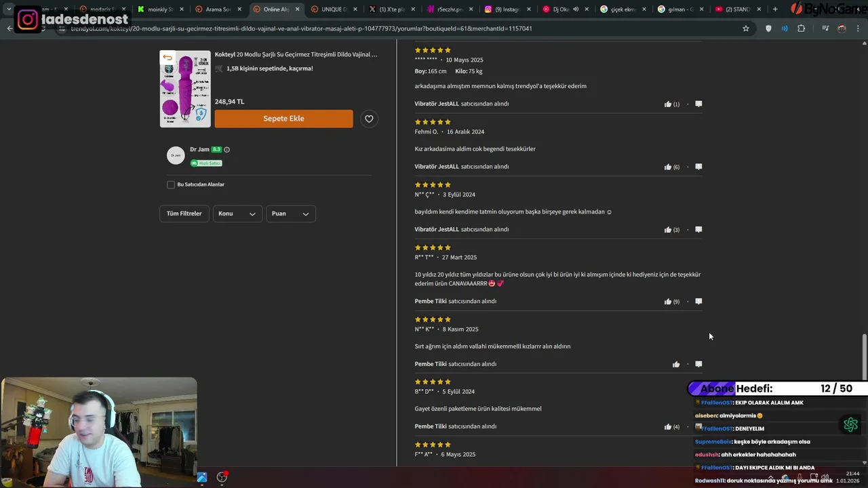The height and width of the screenshot is (488, 868).
Task: Open the browser extensions puzzle icon
Action: click(x=801, y=28)
